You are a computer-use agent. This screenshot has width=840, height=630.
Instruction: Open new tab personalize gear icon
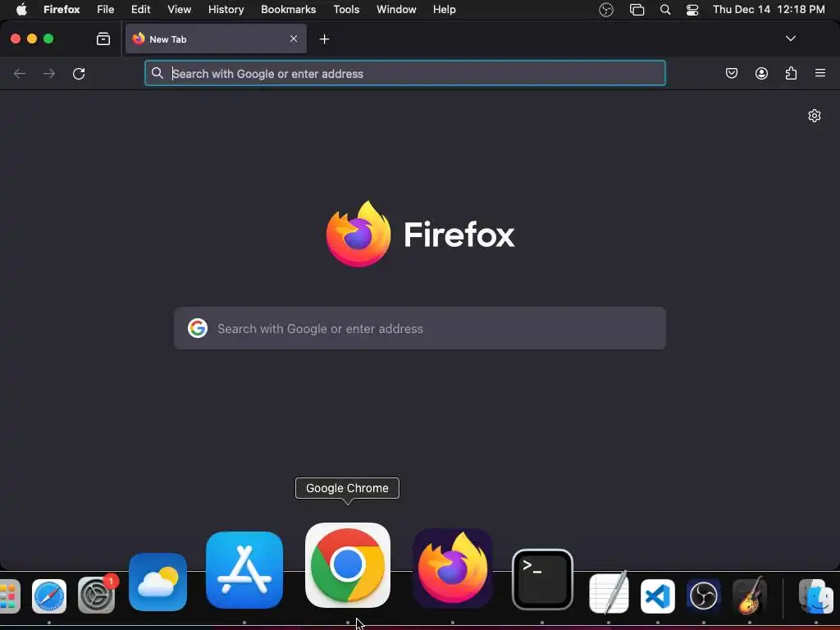pos(815,116)
